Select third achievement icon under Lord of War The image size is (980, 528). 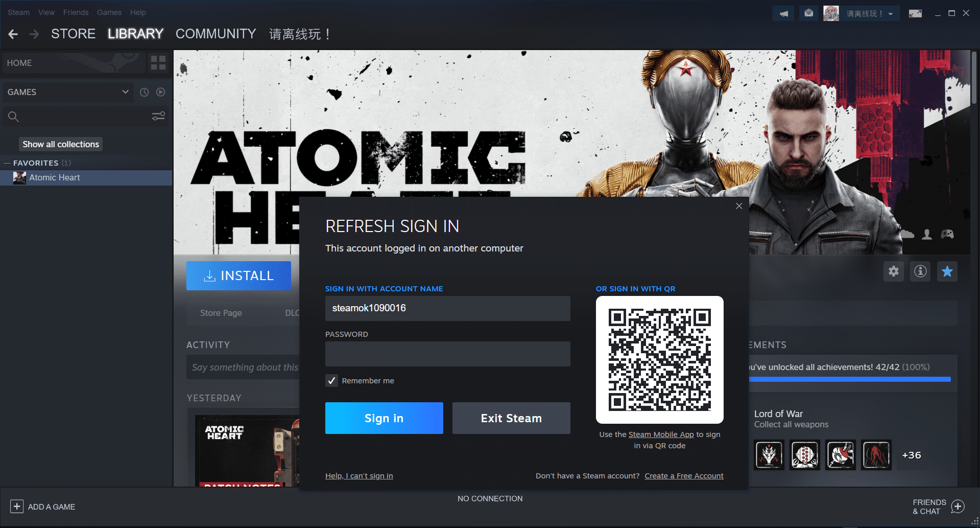click(x=841, y=455)
